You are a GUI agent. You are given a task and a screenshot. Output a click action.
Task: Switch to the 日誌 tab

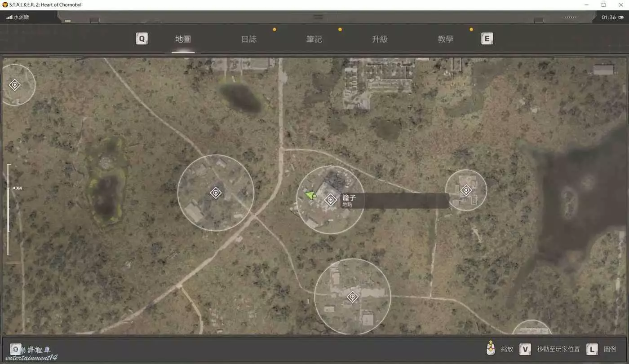(x=249, y=39)
